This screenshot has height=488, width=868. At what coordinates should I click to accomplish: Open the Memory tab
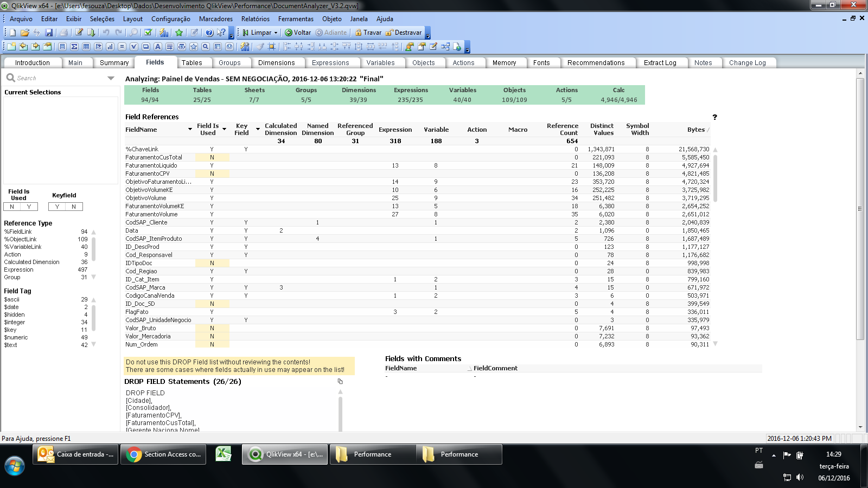coord(505,63)
